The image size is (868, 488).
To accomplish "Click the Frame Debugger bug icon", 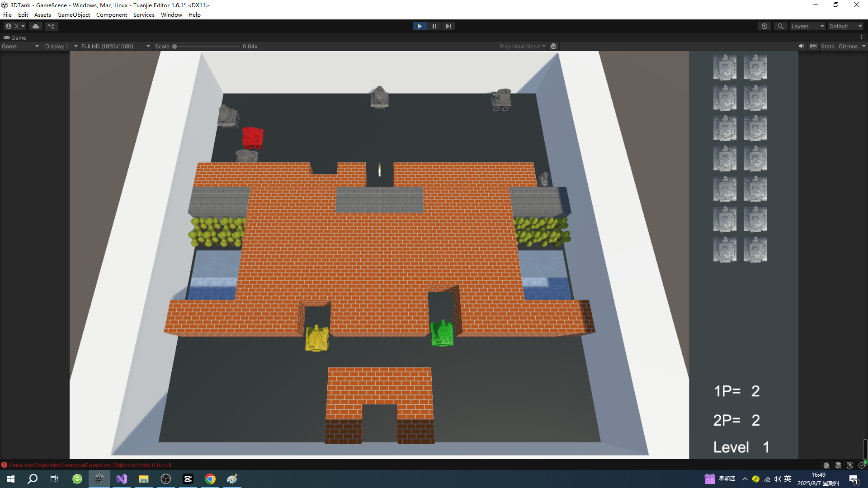I will coord(553,46).
